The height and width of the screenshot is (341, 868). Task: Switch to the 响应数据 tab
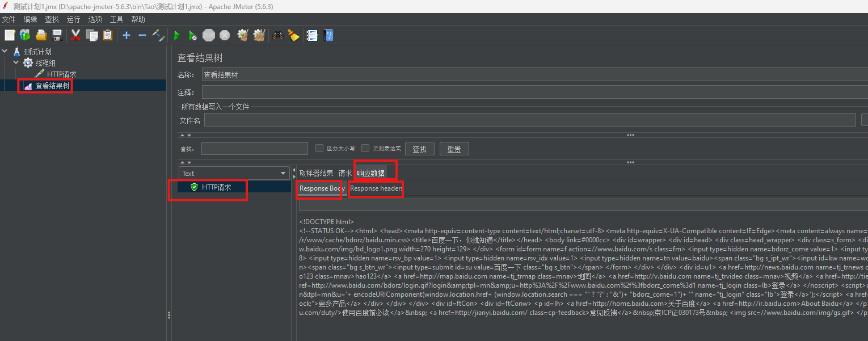tap(371, 173)
